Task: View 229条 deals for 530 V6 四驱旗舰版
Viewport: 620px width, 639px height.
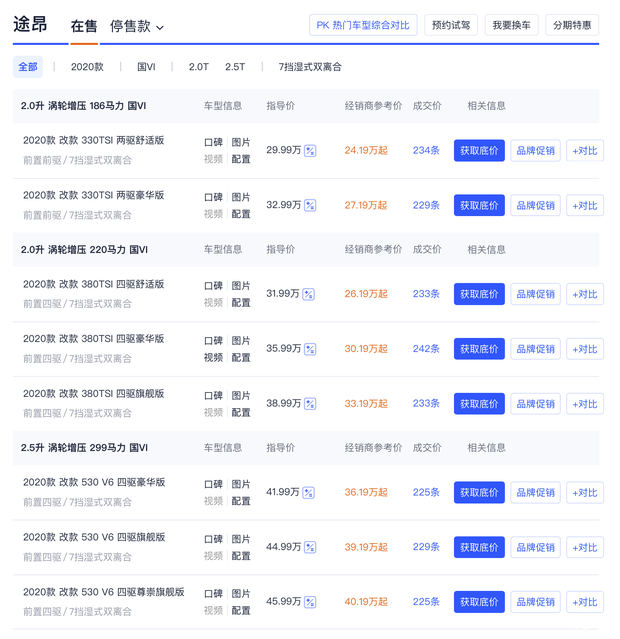Action: [x=426, y=547]
